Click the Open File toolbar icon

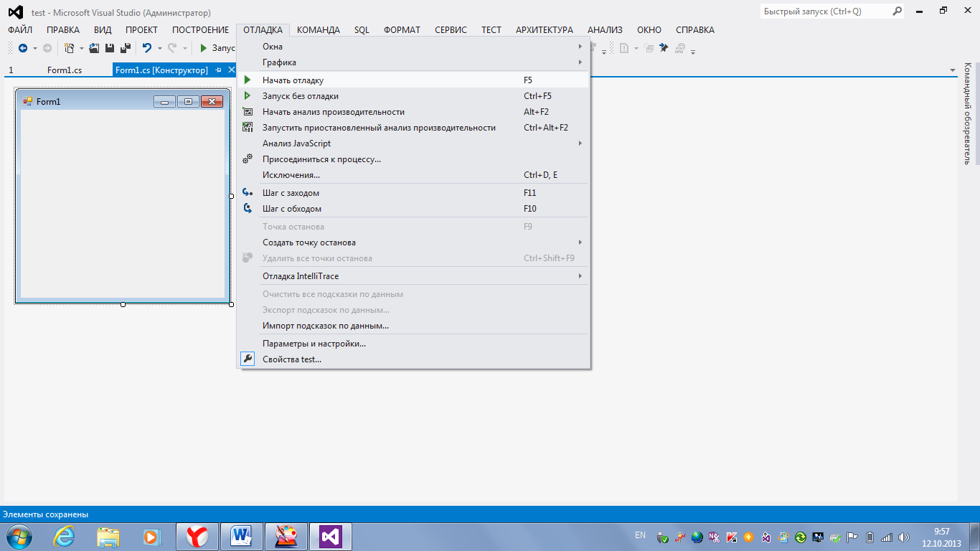point(94,48)
